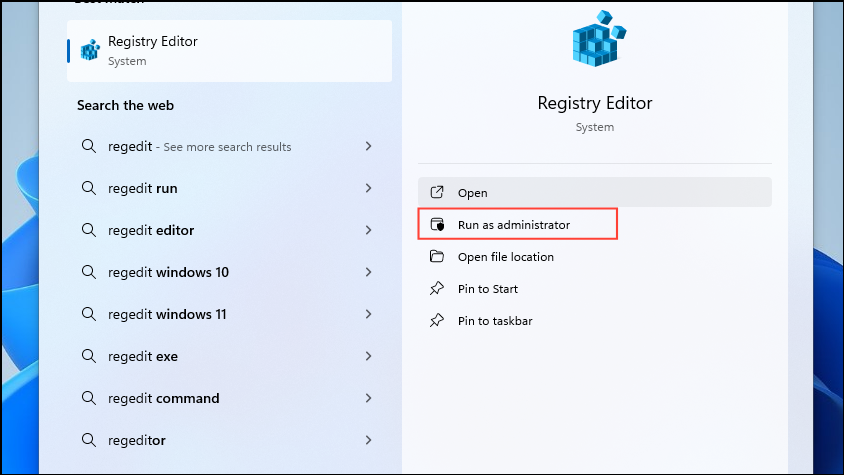Click the pin icon beside Pin to Start

pyautogui.click(x=437, y=288)
